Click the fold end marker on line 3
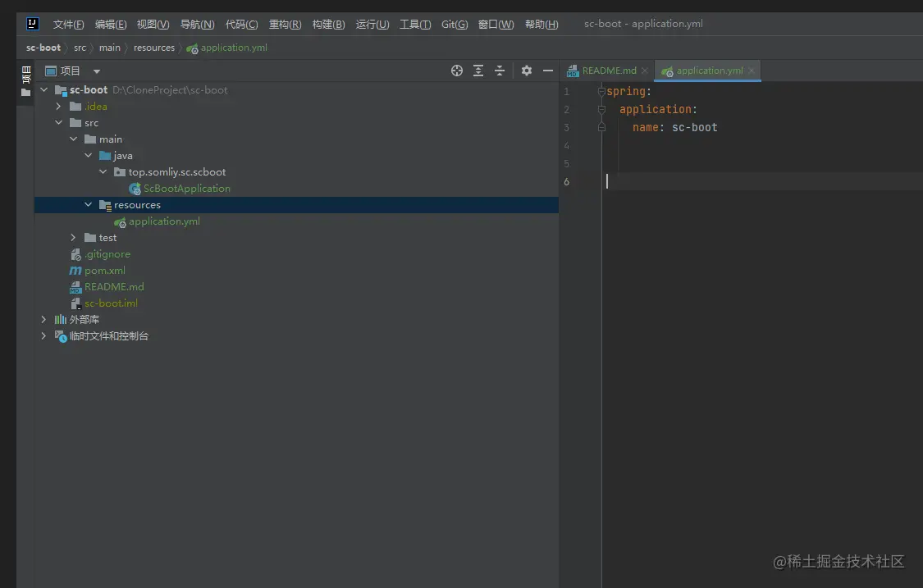 pyautogui.click(x=601, y=127)
